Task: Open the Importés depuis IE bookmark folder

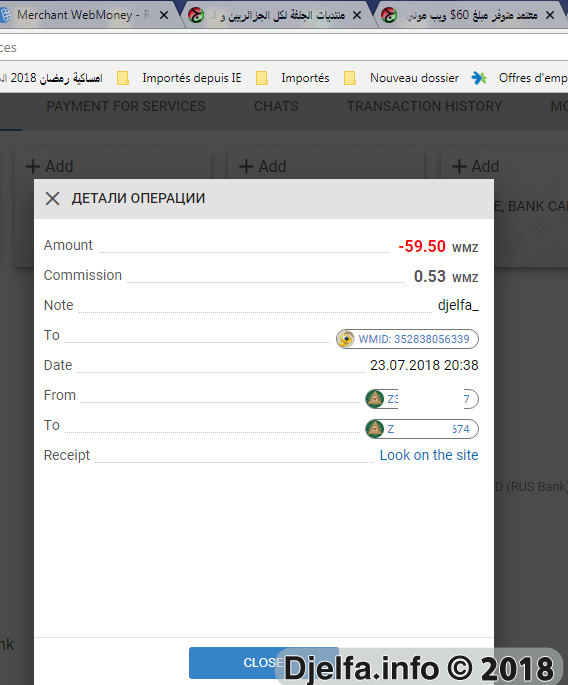Action: coord(179,78)
